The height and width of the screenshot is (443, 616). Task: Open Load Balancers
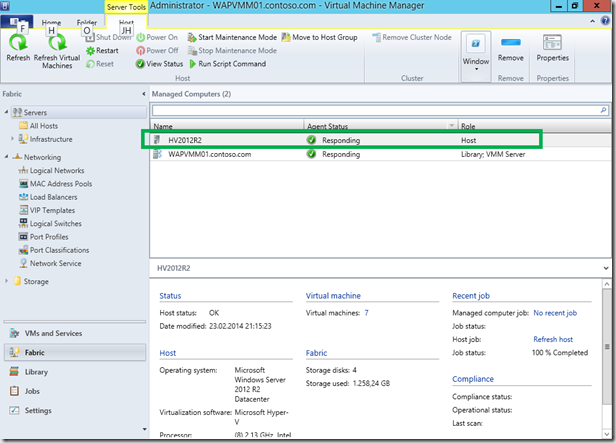click(x=48, y=197)
